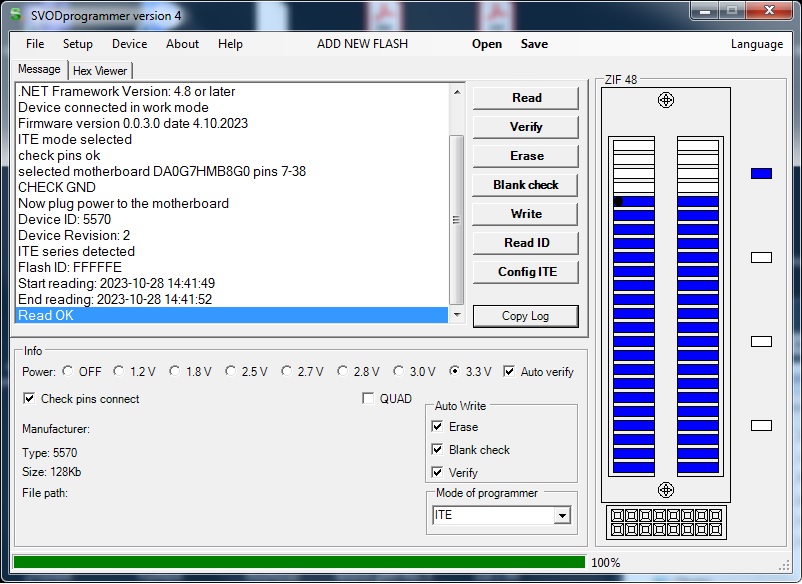The image size is (802, 584).
Task: Click the log scrollbar thumb
Action: (x=457, y=220)
